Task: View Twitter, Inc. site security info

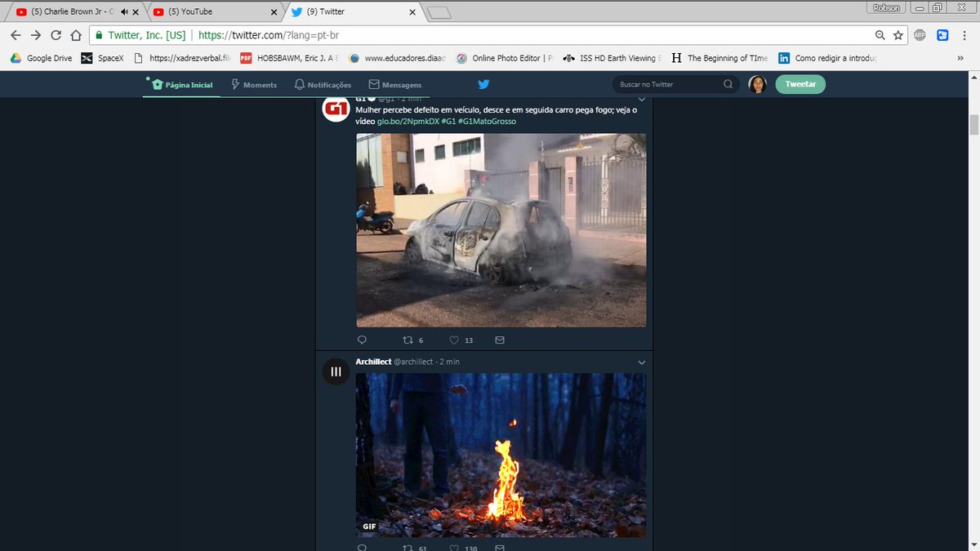Action: click(x=140, y=35)
